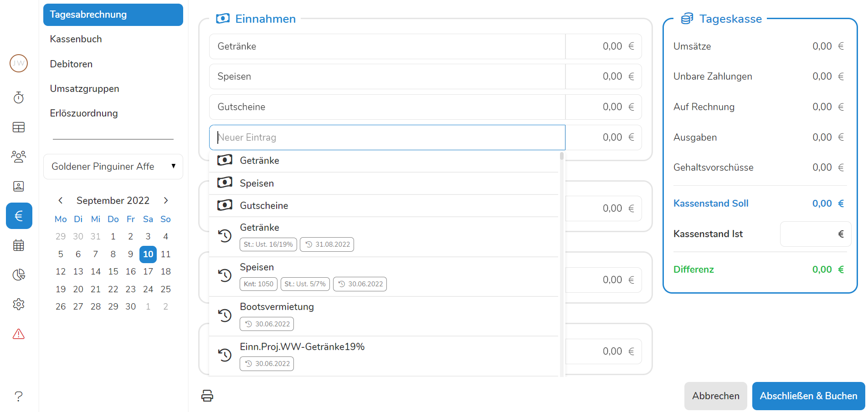Click the red warning triangle icon
The height and width of the screenshot is (412, 868).
point(19,334)
